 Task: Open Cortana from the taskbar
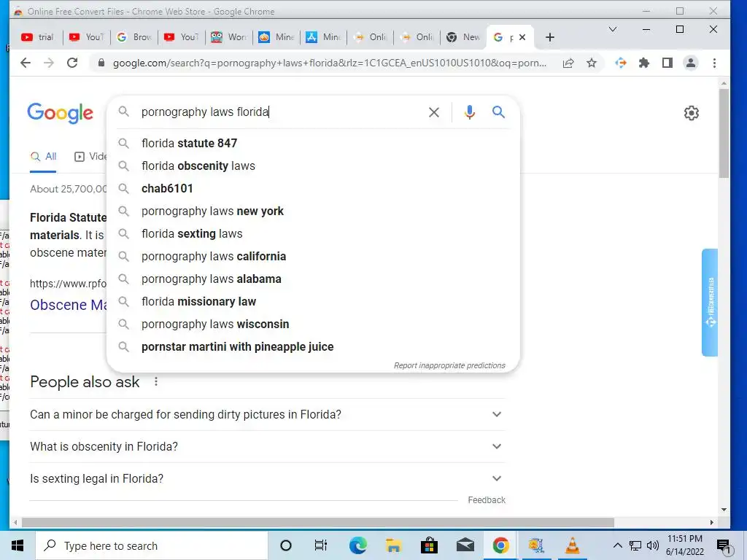point(285,545)
